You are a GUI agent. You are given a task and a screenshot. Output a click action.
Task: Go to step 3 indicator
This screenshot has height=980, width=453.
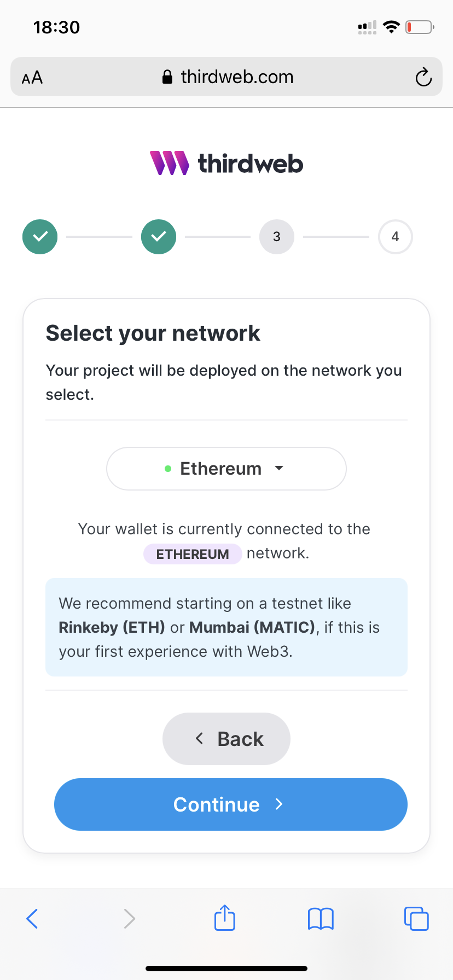(277, 237)
